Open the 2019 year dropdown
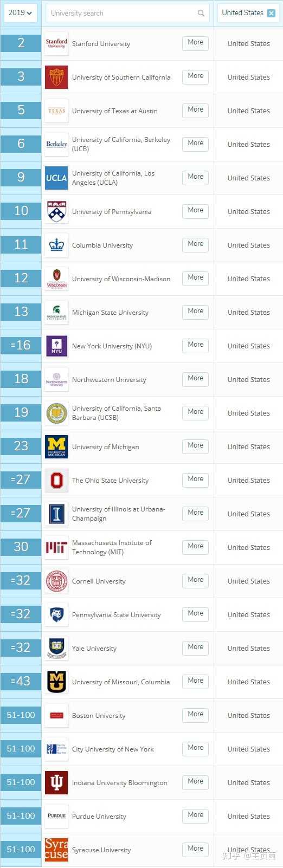 (x=21, y=13)
